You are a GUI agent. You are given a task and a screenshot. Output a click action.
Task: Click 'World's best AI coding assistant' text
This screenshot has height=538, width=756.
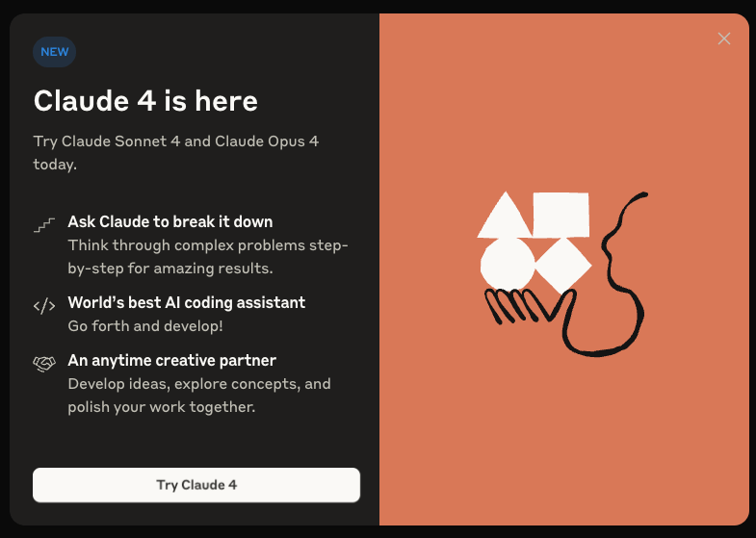pos(187,302)
